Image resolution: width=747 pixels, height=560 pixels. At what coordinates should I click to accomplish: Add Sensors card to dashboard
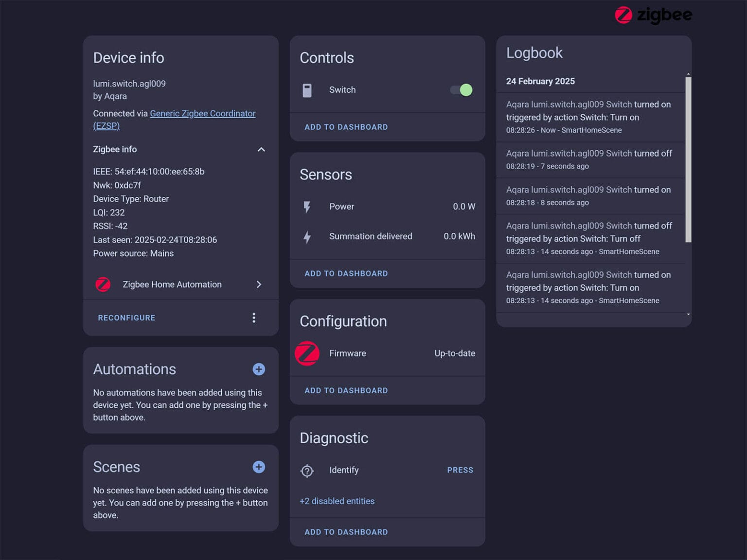coord(346,274)
